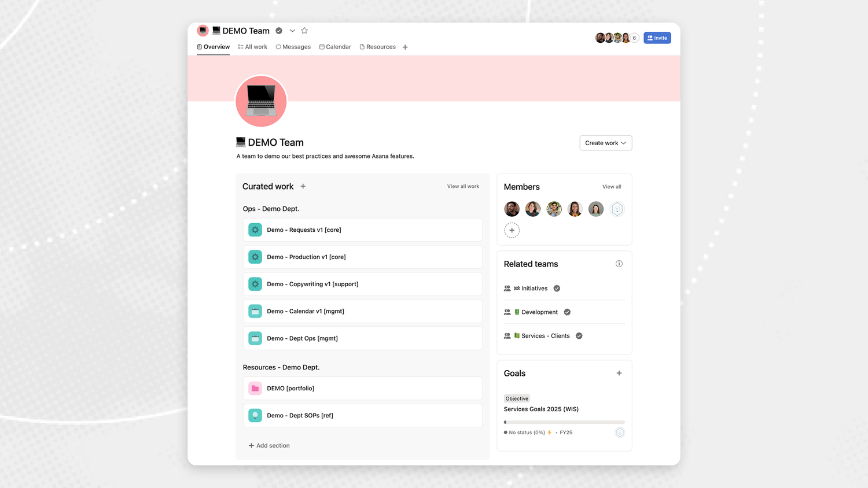This screenshot has height=488, width=868.
Task: Add a new goal with the plus icon
Action: [619, 373]
